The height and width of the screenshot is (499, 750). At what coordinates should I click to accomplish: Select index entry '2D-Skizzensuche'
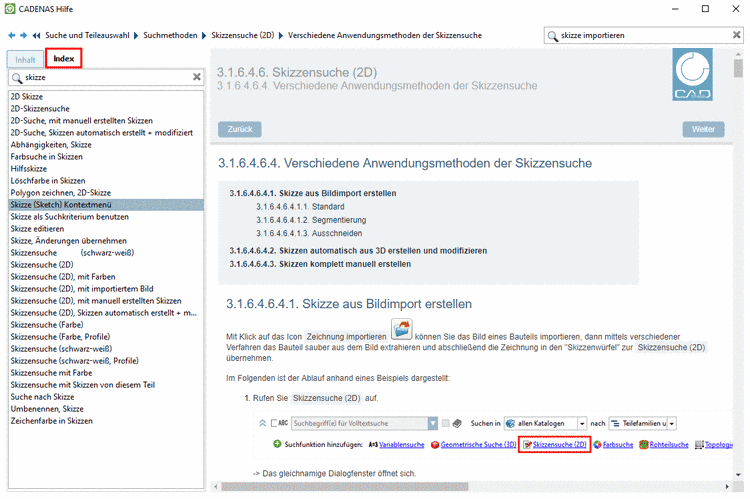[x=106, y=109]
